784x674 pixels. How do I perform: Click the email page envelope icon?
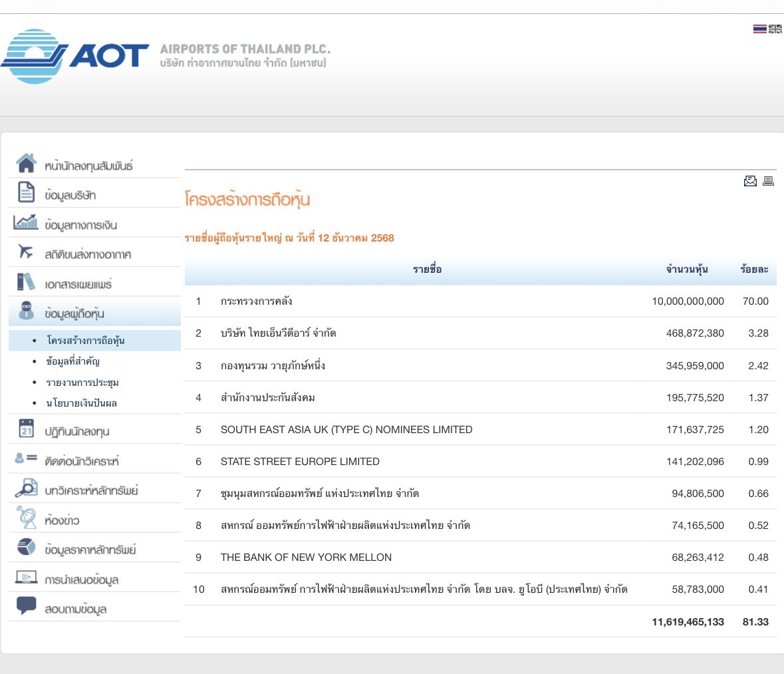pyautogui.click(x=750, y=181)
